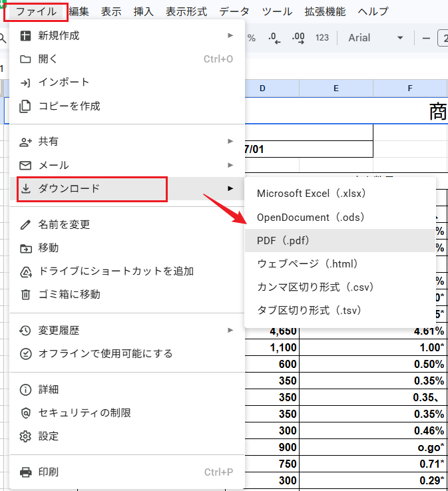Image resolution: width=448 pixels, height=491 pixels.
Task: Click the add-person icon beside 共有
Action: (x=25, y=142)
